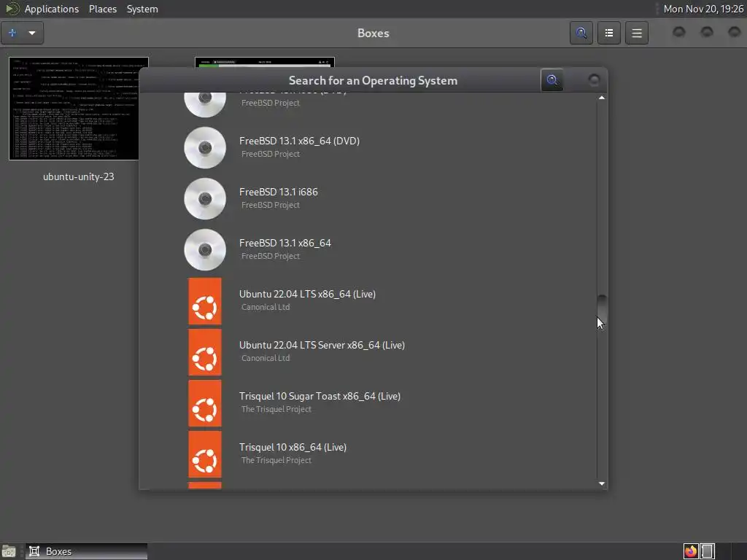
Task: Select the FreeBSD 13.1 i686 disc icon
Action: [205, 198]
